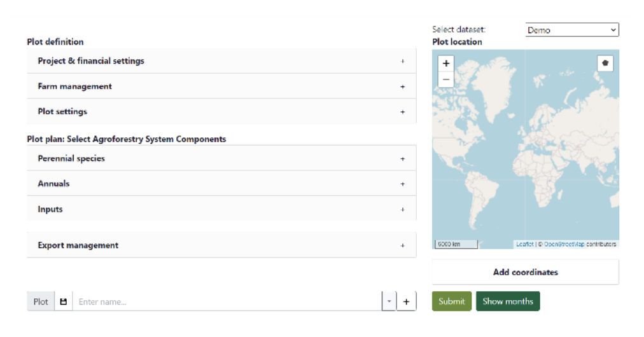644x337 pixels.
Task: Open the Leaflet attribution link
Action: pyautogui.click(x=525, y=244)
